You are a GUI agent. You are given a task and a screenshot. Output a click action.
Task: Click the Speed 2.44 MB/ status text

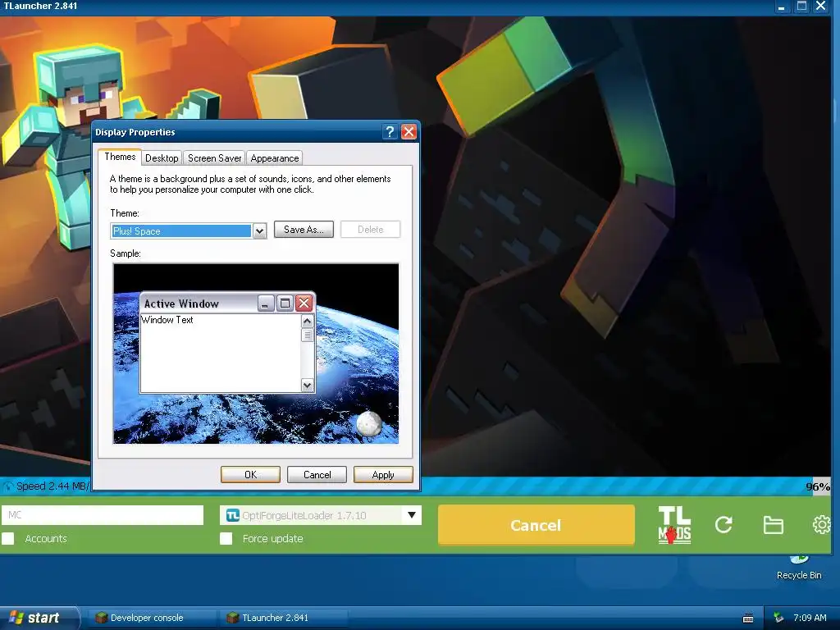click(52, 486)
